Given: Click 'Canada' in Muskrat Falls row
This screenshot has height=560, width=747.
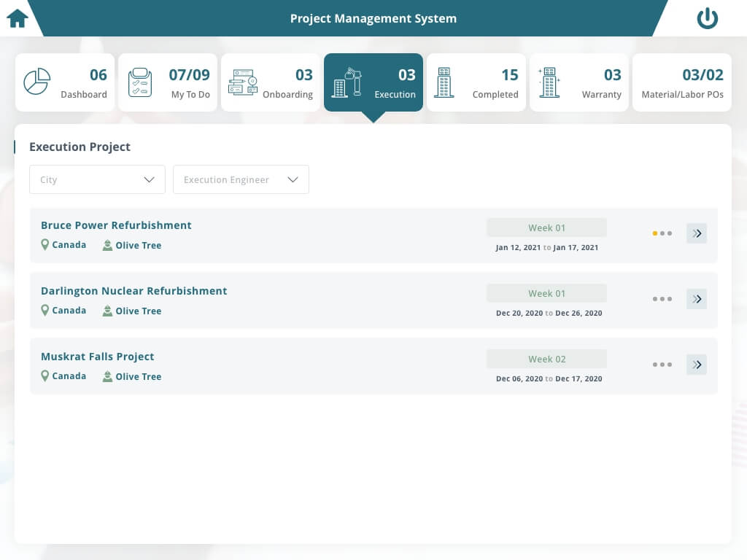Looking at the screenshot, I should point(69,376).
